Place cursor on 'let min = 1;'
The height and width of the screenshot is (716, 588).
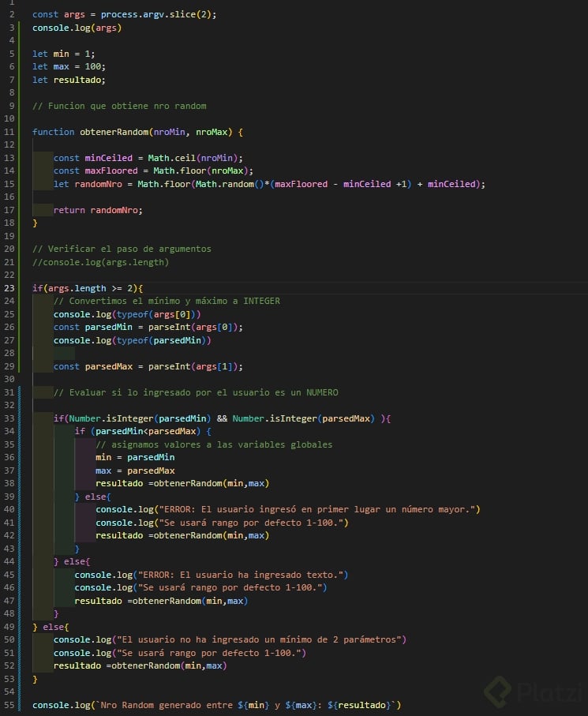(x=63, y=54)
